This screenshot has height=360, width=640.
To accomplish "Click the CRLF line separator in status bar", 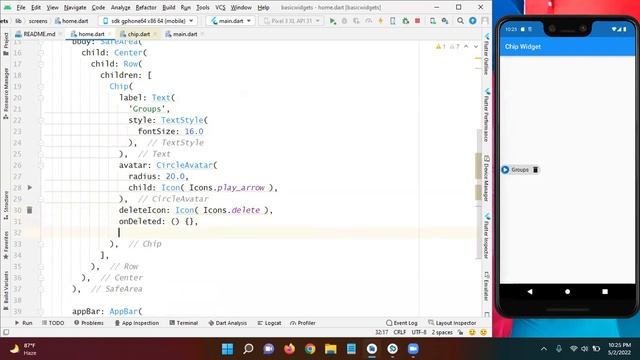I will (400, 332).
